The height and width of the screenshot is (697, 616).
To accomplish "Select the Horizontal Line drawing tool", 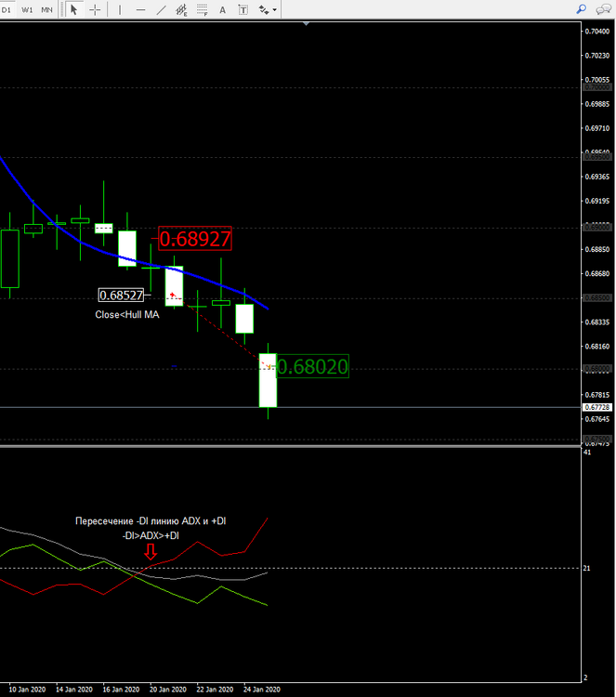I will coord(140,9).
